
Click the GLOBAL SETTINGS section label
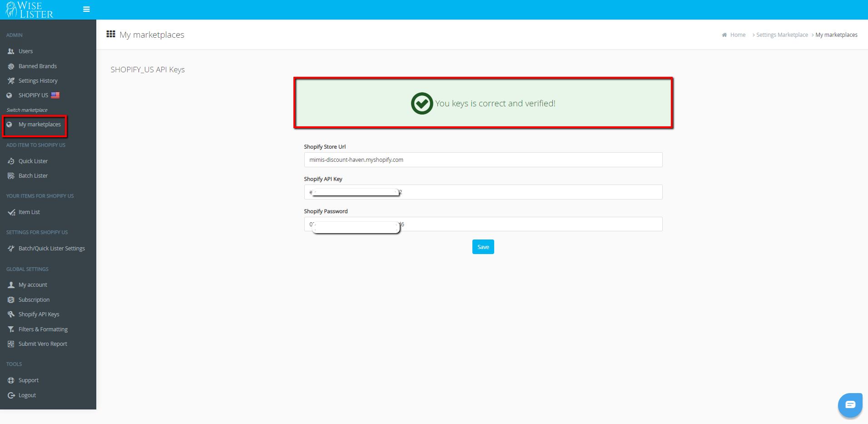pyautogui.click(x=27, y=269)
